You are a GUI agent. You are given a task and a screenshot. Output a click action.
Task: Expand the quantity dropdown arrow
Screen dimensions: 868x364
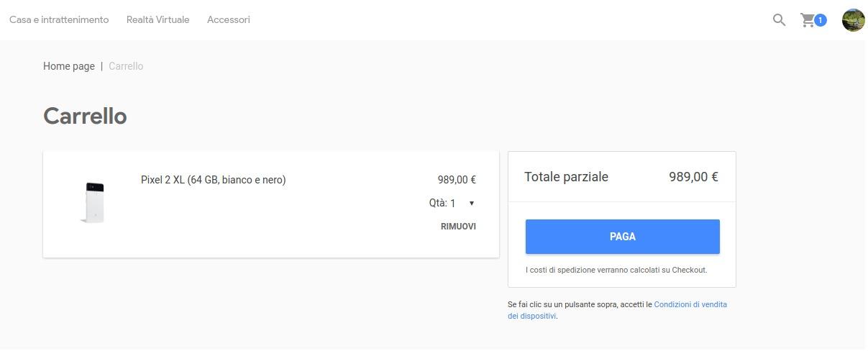(472, 204)
